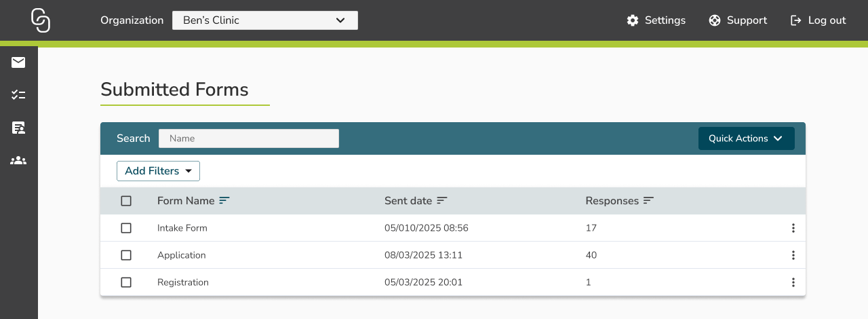Check the Application row checkbox

126,255
